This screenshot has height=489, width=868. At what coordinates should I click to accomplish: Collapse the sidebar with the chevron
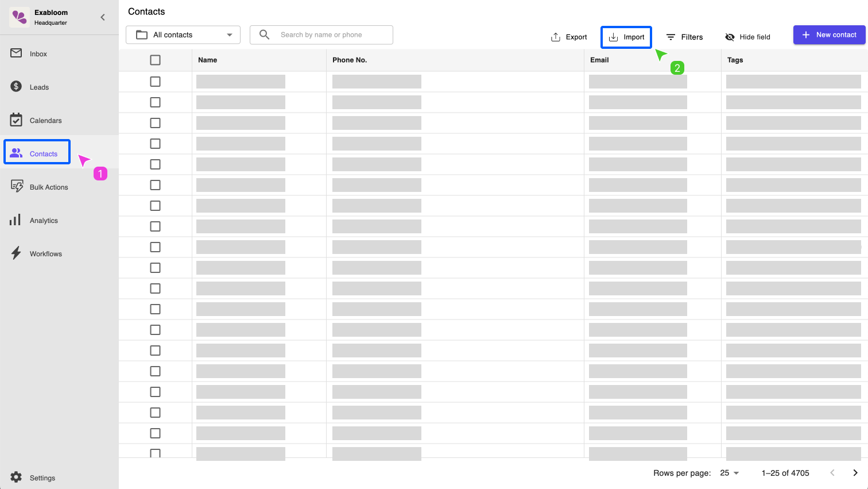(103, 17)
